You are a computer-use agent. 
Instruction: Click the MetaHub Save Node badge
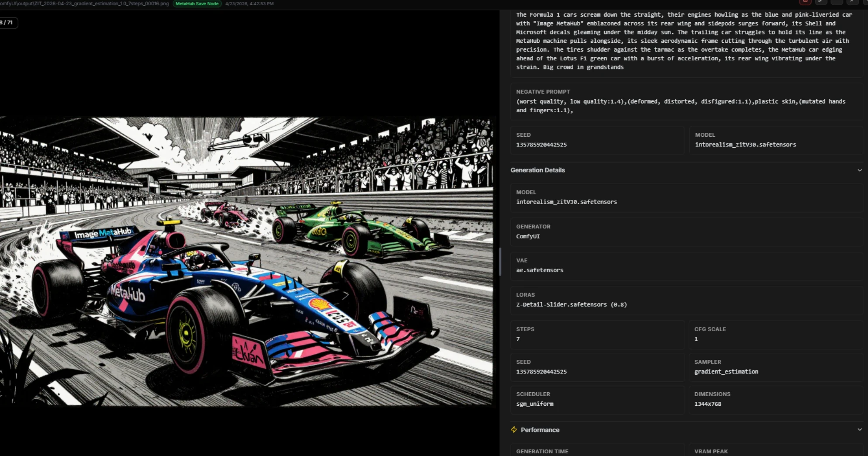[x=197, y=3]
